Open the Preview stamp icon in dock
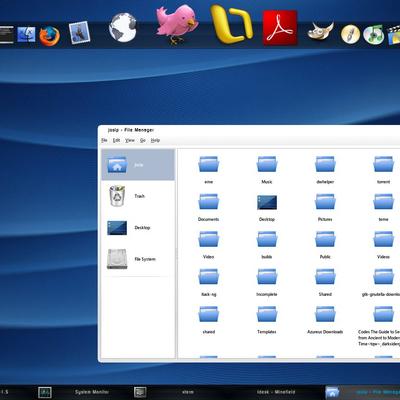 tap(79, 32)
